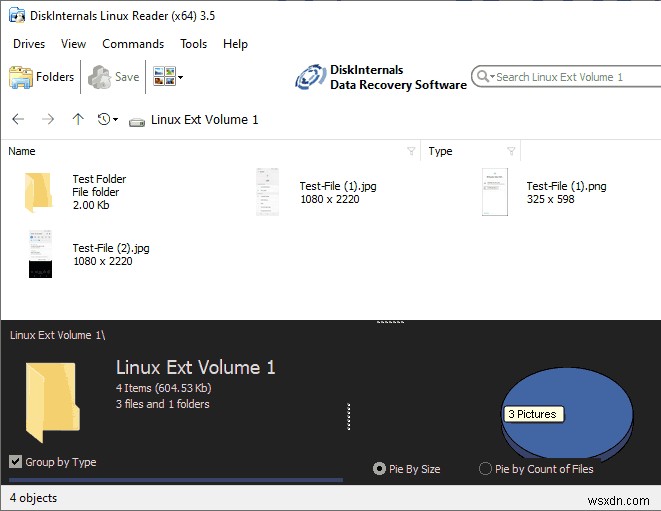Click the DiskInternals app icon in title bar

17,15
